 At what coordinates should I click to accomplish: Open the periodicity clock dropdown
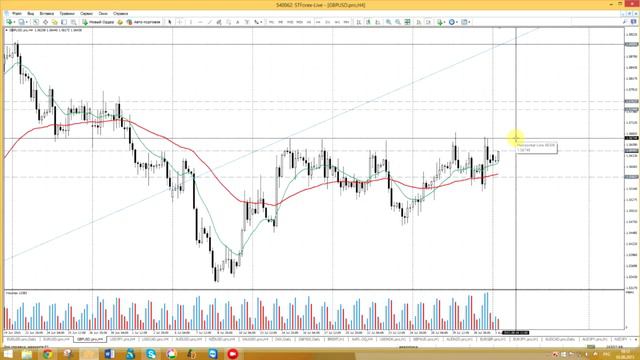[453, 22]
